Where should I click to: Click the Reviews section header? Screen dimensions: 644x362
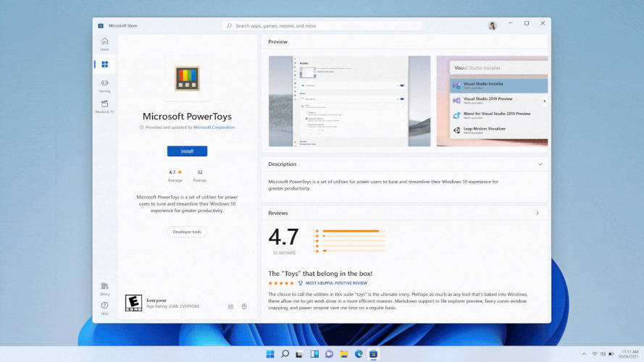(x=278, y=213)
